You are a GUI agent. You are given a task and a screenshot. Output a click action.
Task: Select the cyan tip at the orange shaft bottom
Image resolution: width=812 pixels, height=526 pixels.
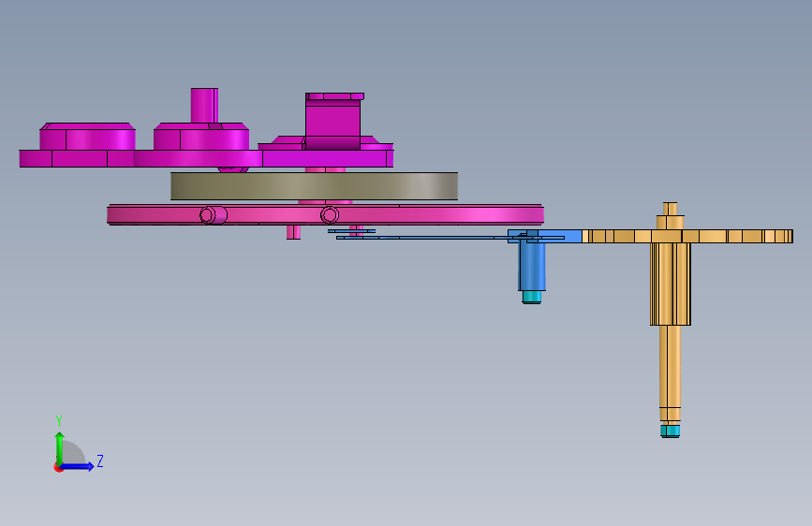point(670,431)
